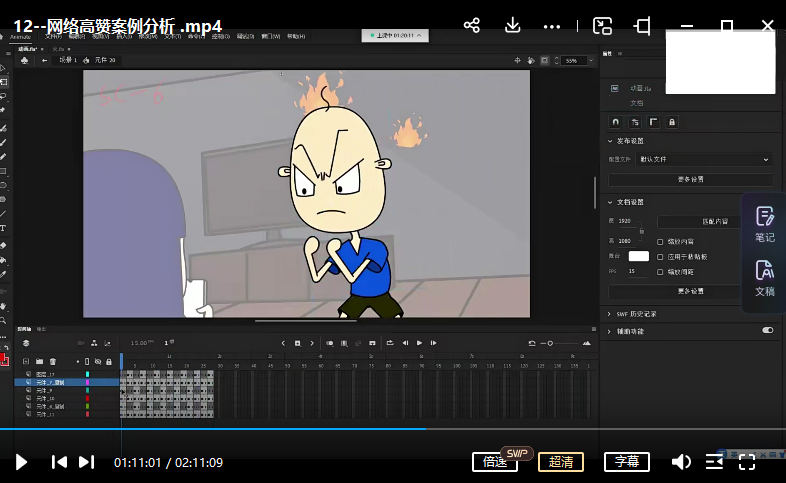786x483 pixels.
Task: Open the 笔记 notes panel
Action: tap(764, 224)
